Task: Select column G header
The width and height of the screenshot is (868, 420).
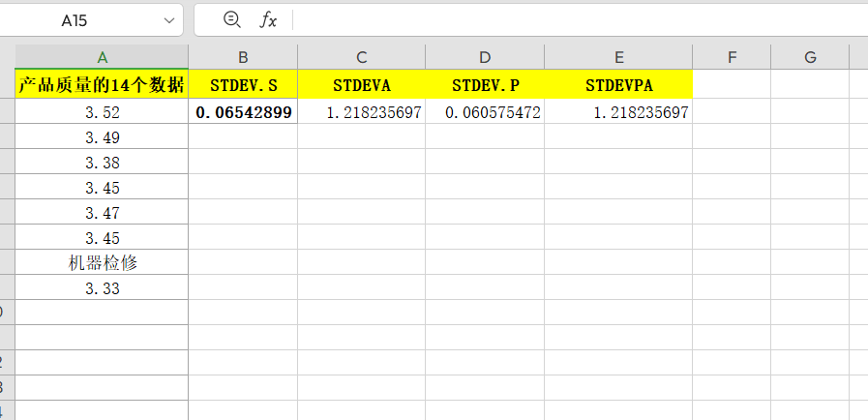Action: point(810,57)
